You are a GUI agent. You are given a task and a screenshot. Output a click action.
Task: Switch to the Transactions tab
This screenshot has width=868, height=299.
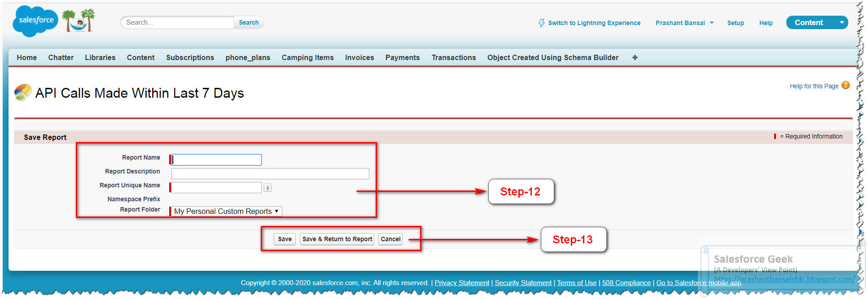(x=454, y=57)
